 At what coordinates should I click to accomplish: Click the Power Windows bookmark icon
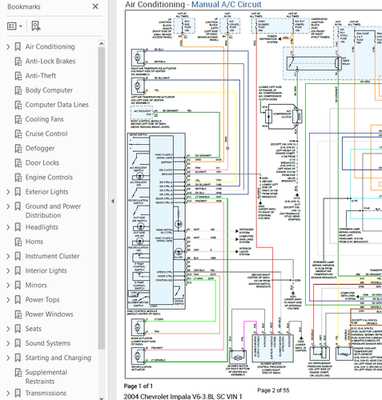(x=18, y=314)
